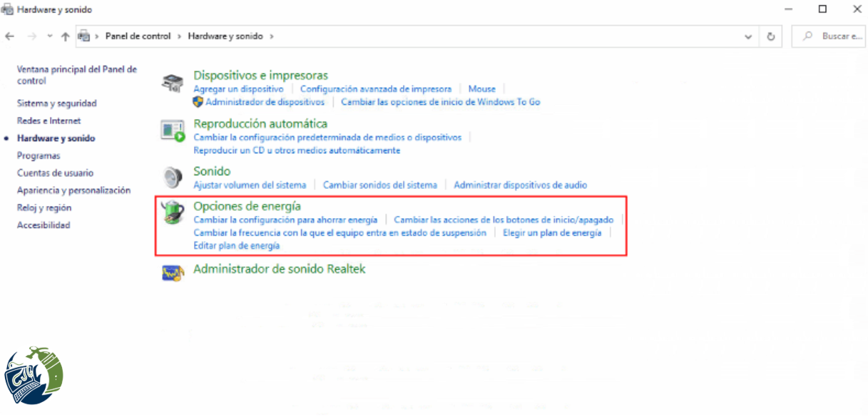Select Hardware y sonido breadcrumb

click(x=225, y=36)
